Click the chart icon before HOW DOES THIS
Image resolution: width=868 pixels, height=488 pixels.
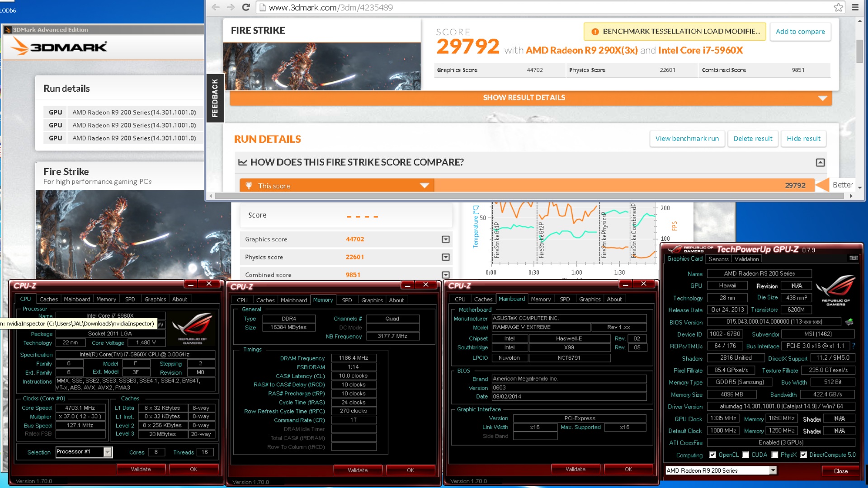coord(242,162)
